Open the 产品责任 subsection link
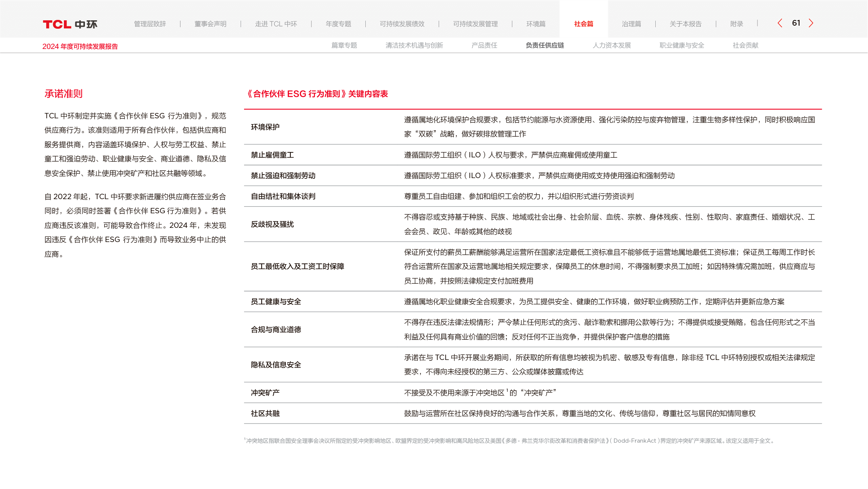The height and width of the screenshot is (489, 868). click(484, 45)
